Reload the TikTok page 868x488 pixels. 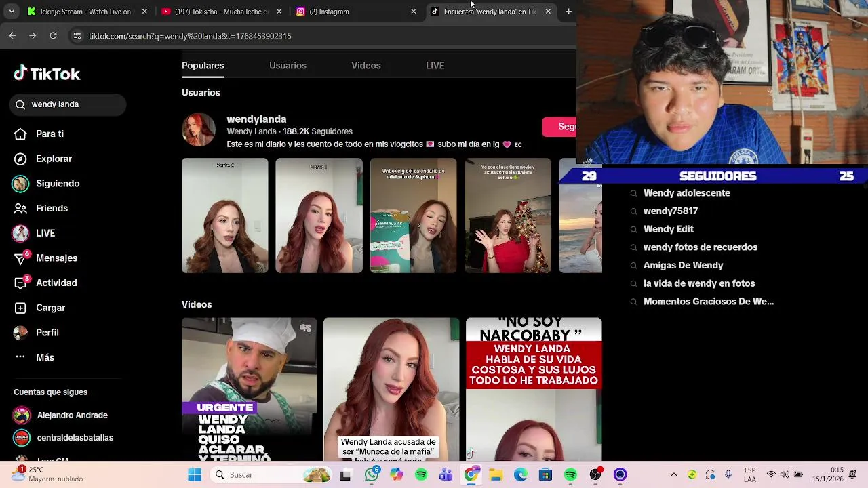[53, 35]
